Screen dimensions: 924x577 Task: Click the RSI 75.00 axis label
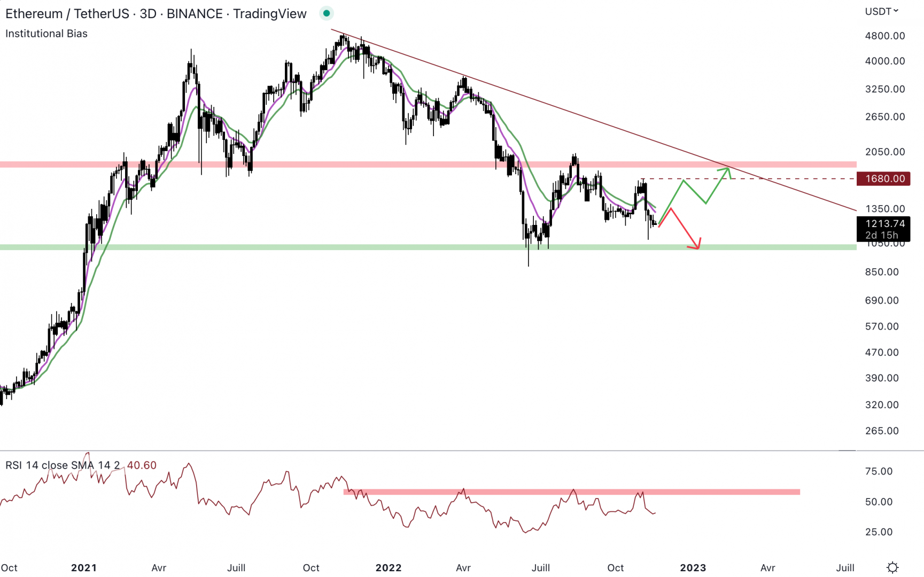[879, 471]
